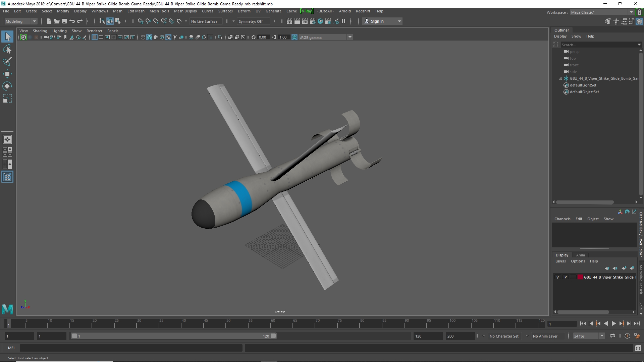Click the Undo arrow icon
Viewport: 644px width, 362px height.
tap(72, 21)
